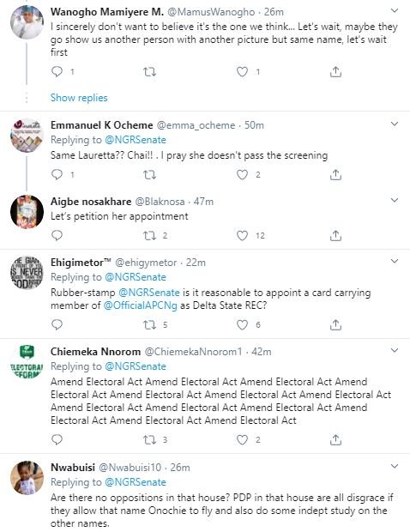
Task: Share Chiemeka Nnorom's tweet
Action: (335, 439)
